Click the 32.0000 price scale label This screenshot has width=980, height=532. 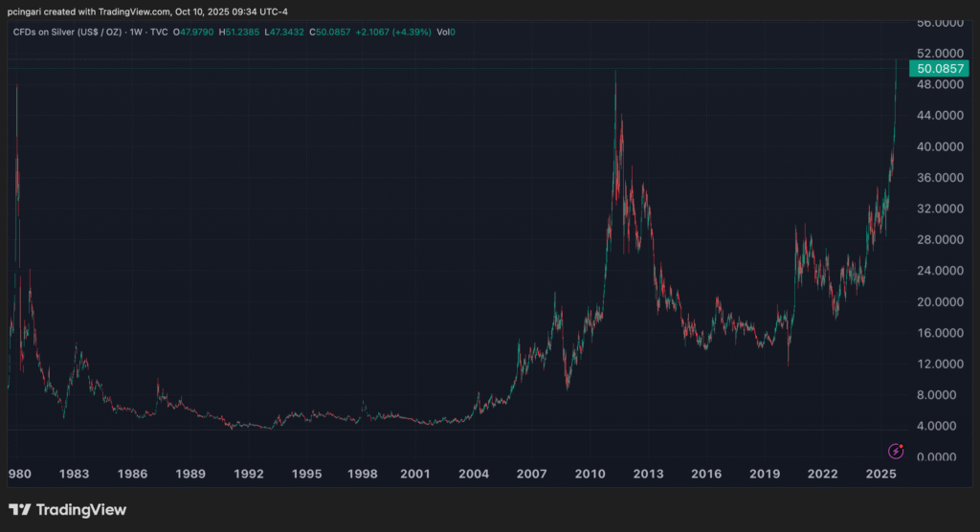938,209
